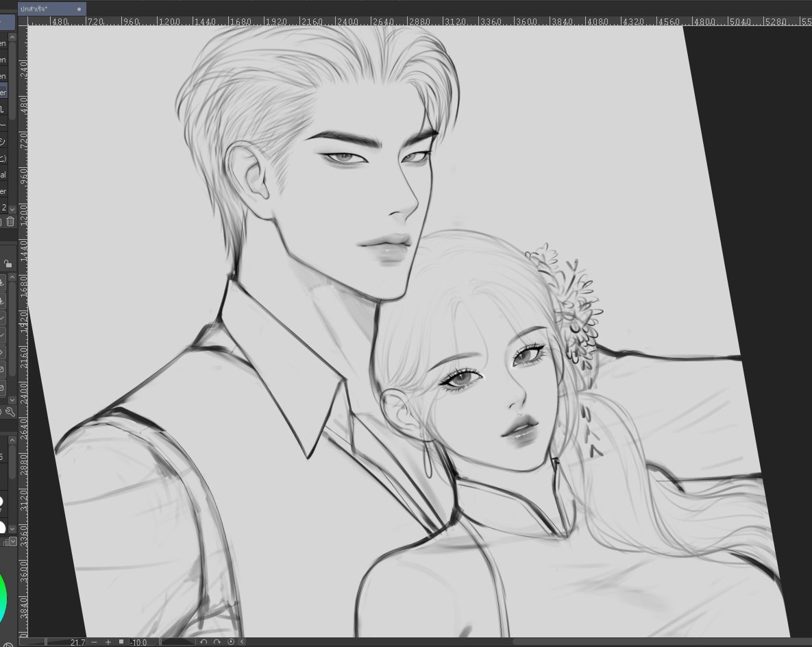Viewport: 812px width, 647px height.
Task: Reset canvas rotation with the reset view icon
Action: [x=231, y=642]
